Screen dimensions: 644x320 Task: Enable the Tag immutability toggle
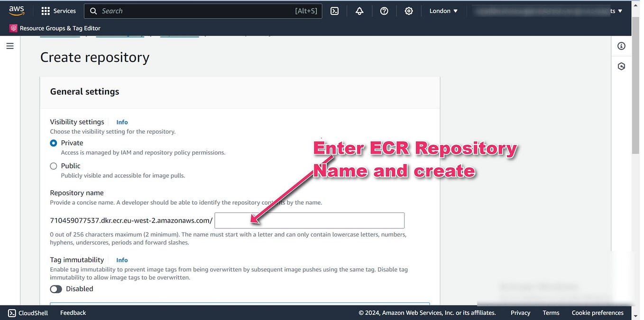tap(55, 289)
